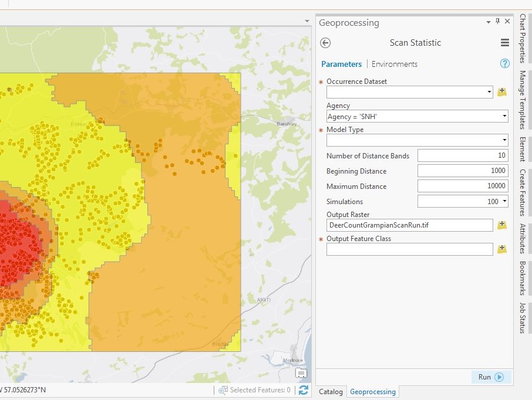Click the Maximum Distance field
The width and height of the screenshot is (532, 400).
463,186
